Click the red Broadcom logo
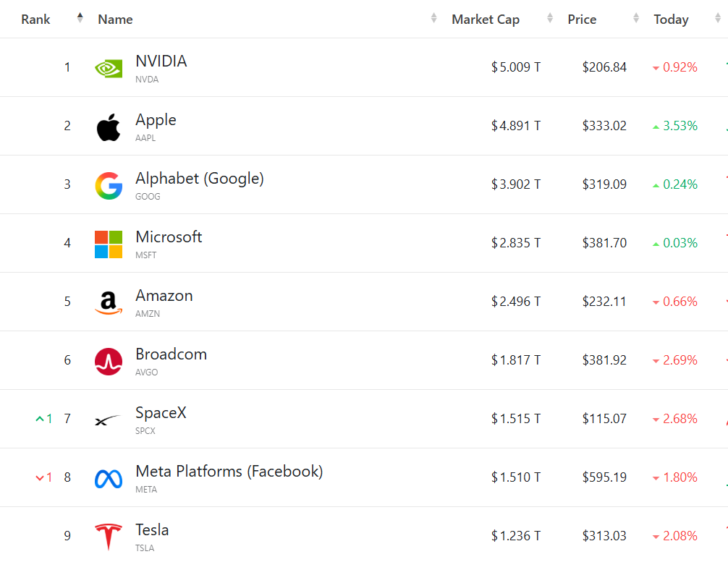 tap(109, 362)
